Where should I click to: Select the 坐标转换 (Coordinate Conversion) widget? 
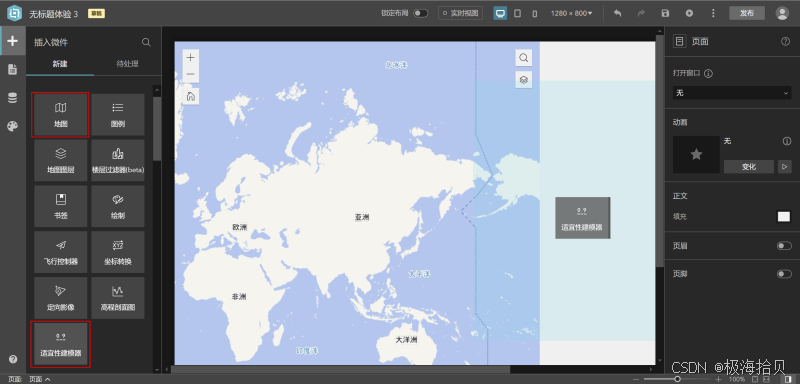(118, 252)
